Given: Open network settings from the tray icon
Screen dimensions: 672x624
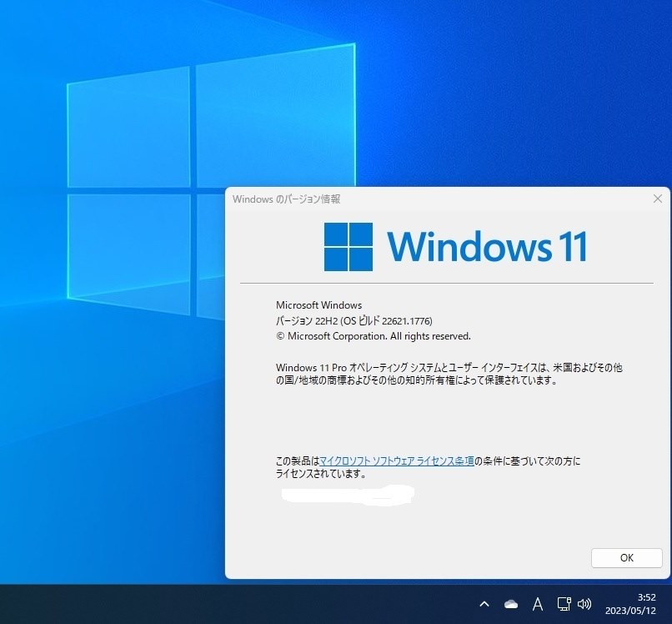Looking at the screenshot, I should pos(563,604).
